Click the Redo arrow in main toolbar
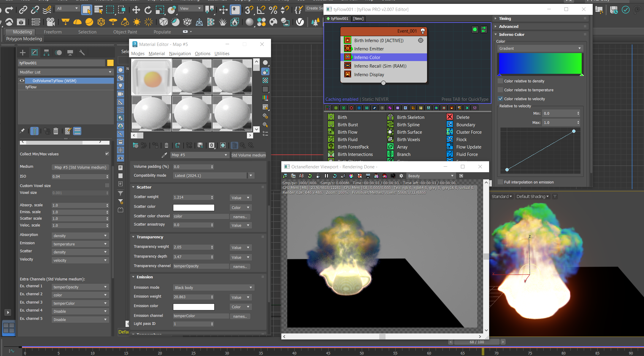This screenshot has width=644, height=356. (9, 10)
